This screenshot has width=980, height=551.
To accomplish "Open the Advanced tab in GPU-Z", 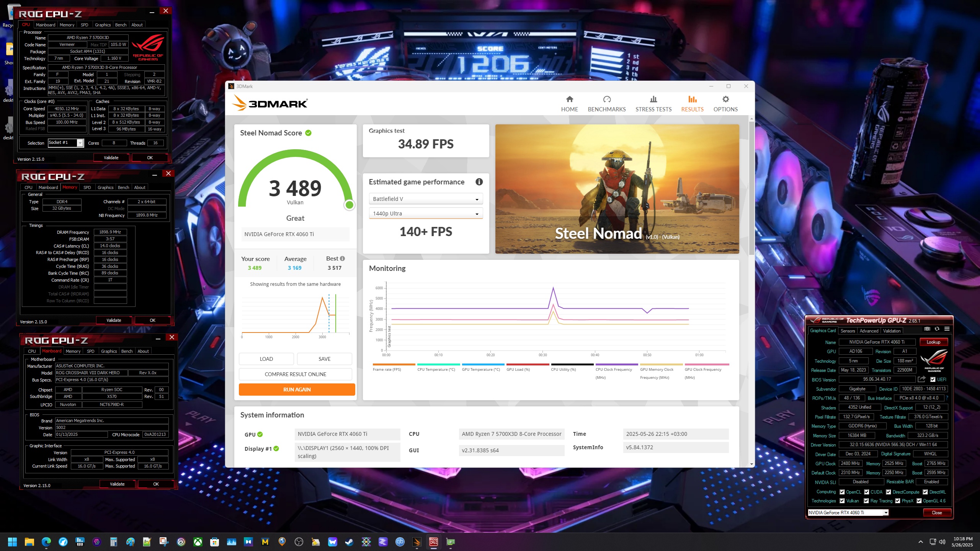I will pyautogui.click(x=869, y=331).
